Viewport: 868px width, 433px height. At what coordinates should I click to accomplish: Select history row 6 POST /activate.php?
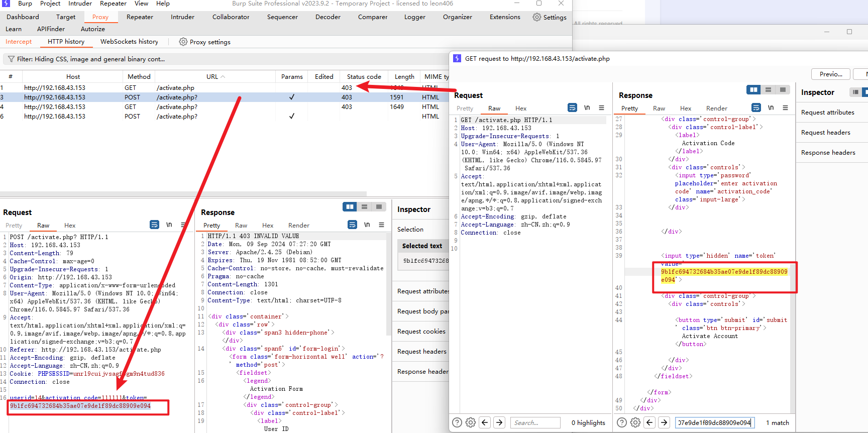pyautogui.click(x=225, y=117)
